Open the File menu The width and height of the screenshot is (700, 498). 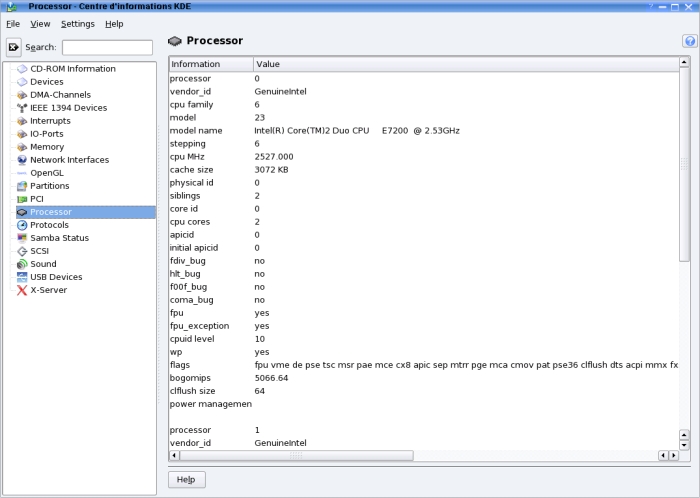pyautogui.click(x=13, y=23)
